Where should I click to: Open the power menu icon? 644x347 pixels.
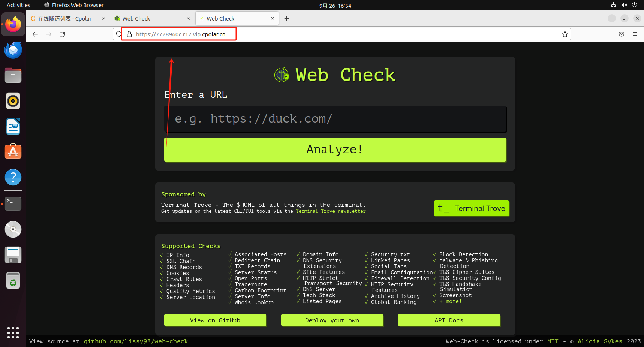click(x=634, y=5)
